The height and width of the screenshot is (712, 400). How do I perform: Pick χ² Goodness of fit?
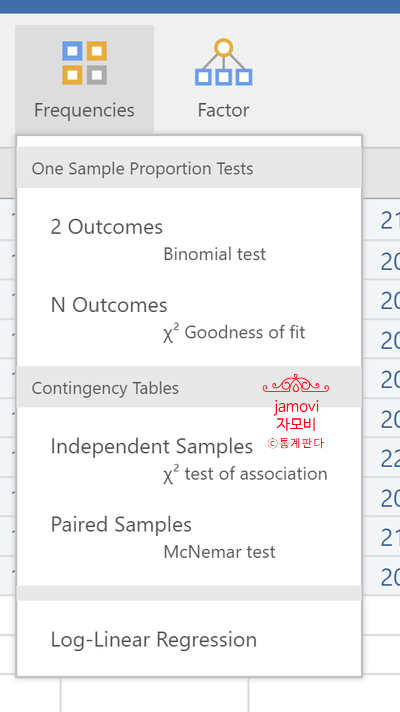pyautogui.click(x=234, y=333)
